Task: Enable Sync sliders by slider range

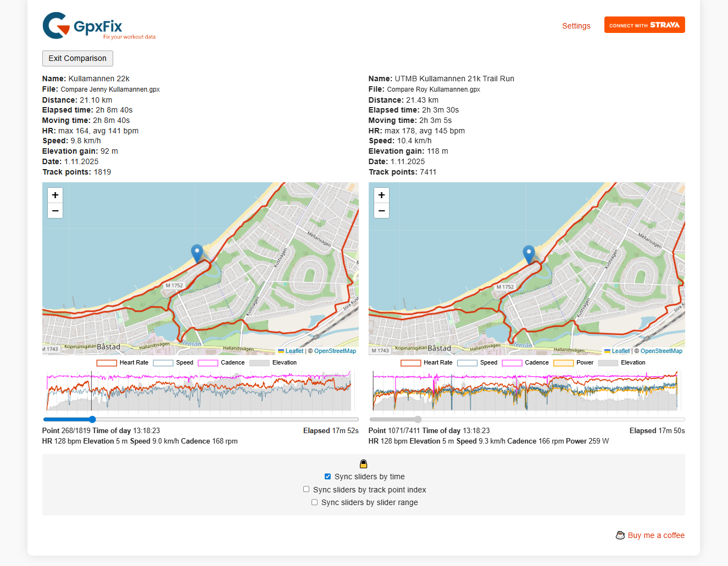Action: point(314,502)
